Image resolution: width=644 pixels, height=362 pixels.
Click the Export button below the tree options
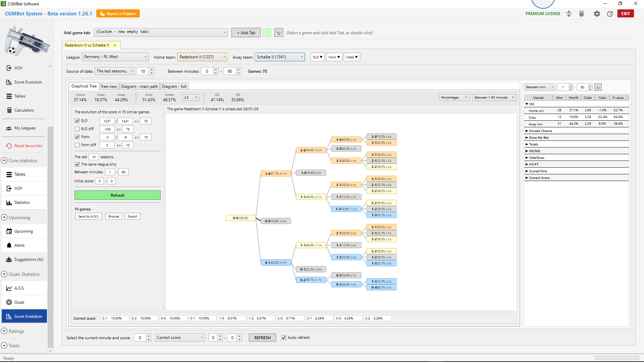[132, 216]
